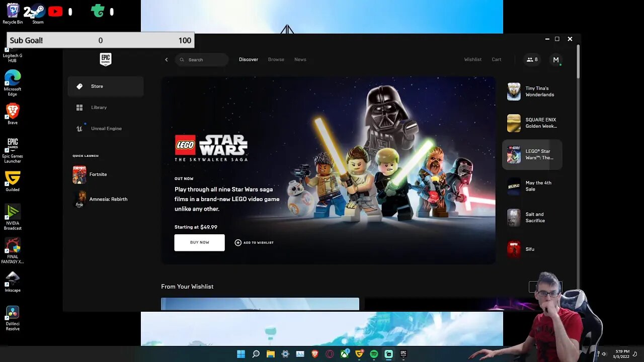Open File Explorer from taskbar
This screenshot has height=362, width=644.
coord(271,354)
